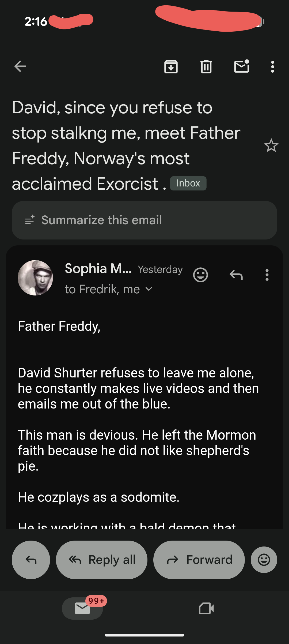This screenshot has height=644, width=289.
Task: Archive this email
Action: 171,67
